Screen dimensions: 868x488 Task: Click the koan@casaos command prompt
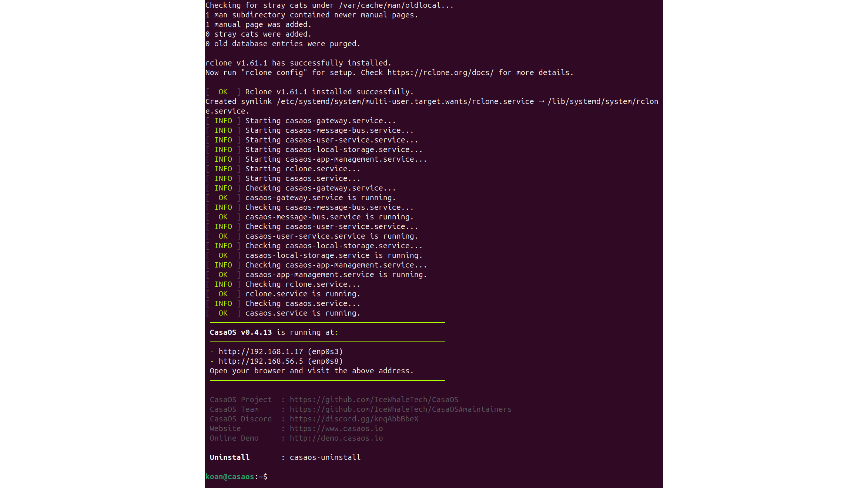pyautogui.click(x=236, y=477)
